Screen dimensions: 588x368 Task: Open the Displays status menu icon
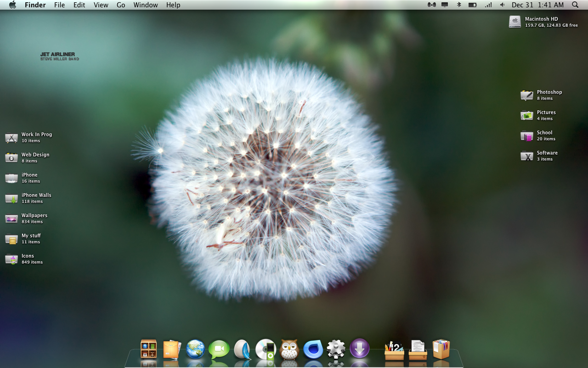[x=445, y=5]
